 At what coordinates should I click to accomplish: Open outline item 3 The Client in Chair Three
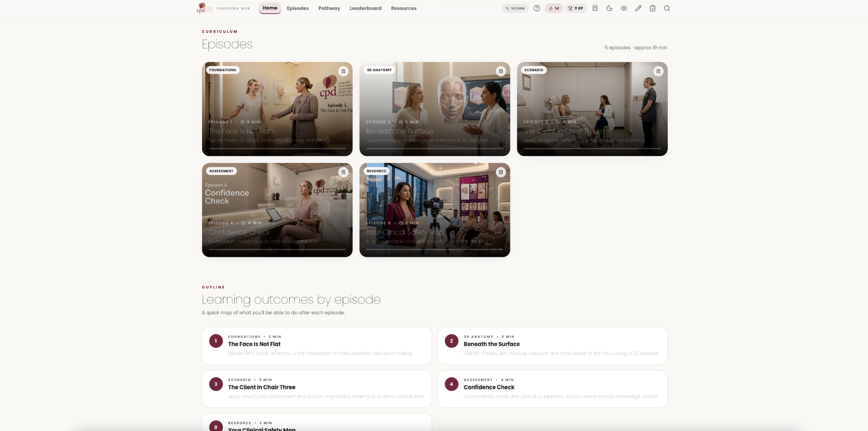[317, 389]
